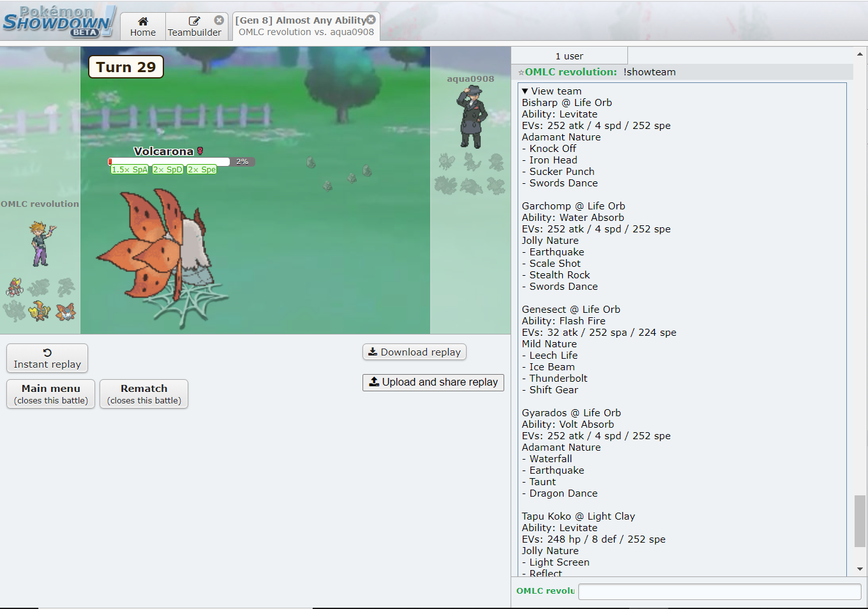
Task: Click the fainted Gyarados team icon
Action: pyautogui.click(x=15, y=311)
